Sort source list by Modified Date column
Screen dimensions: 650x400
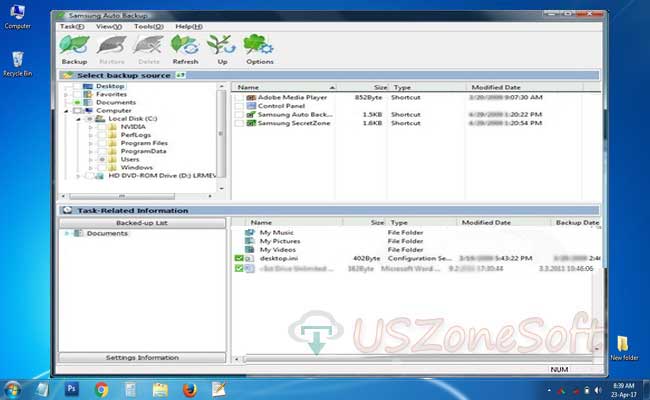524,87
